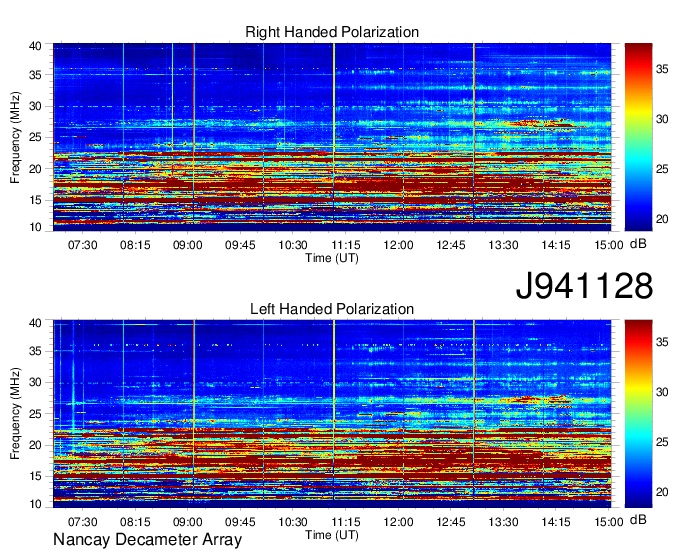Image resolution: width=680 pixels, height=552 pixels.
Task: Click the bottom plot's 'Frequency (MHz)' axis label
Action: 15,414
